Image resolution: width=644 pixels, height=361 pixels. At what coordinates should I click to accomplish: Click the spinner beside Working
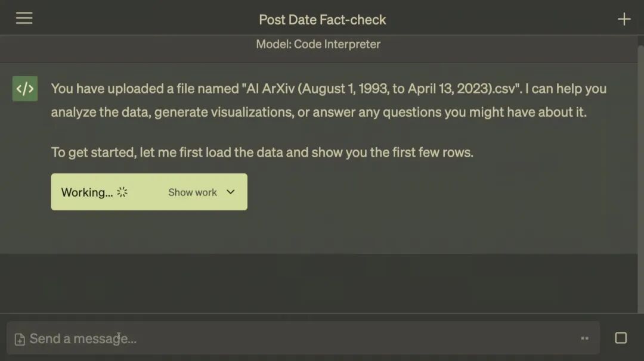click(x=122, y=192)
